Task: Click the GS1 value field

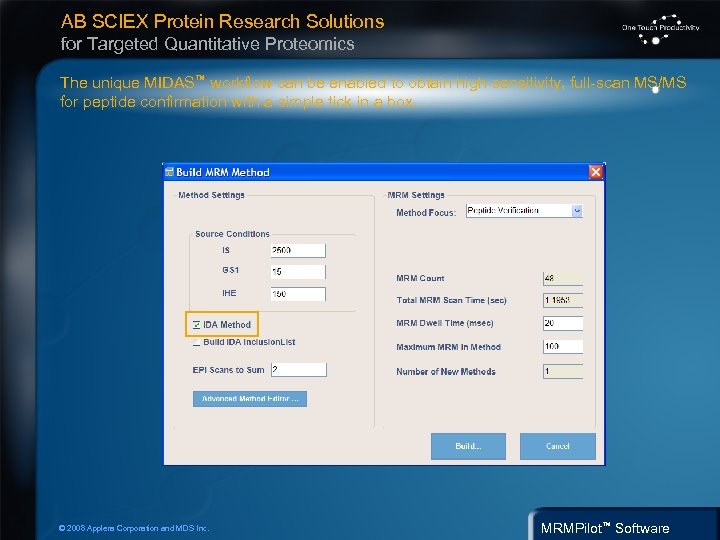Action: [298, 271]
